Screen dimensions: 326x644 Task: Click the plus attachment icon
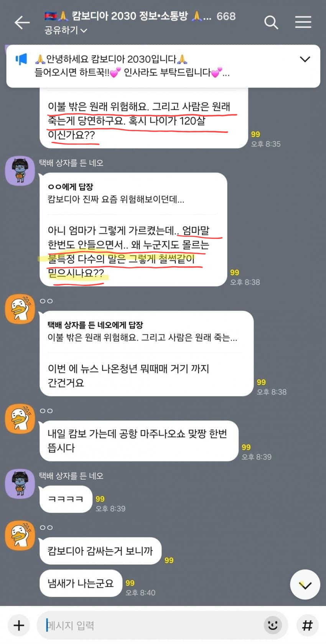coord(19,625)
